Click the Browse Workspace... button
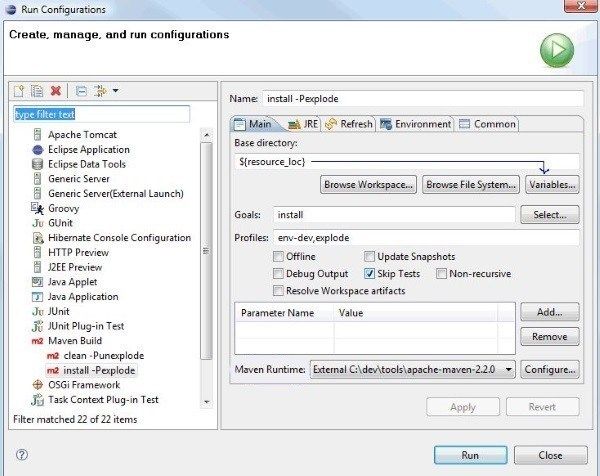 click(368, 184)
